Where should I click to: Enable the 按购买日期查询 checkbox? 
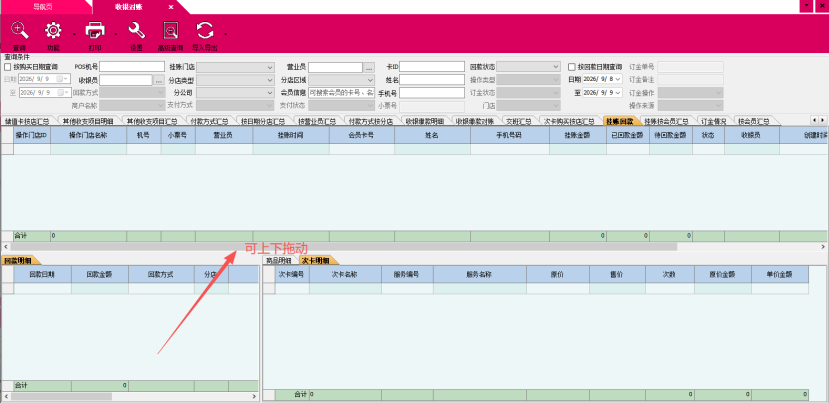(7, 67)
